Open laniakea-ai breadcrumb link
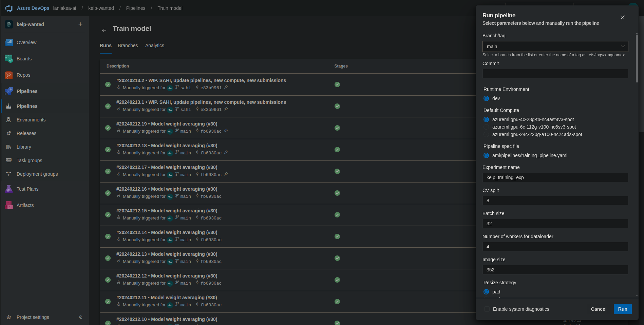Image resolution: width=644 pixels, height=325 pixels. pyautogui.click(x=64, y=8)
